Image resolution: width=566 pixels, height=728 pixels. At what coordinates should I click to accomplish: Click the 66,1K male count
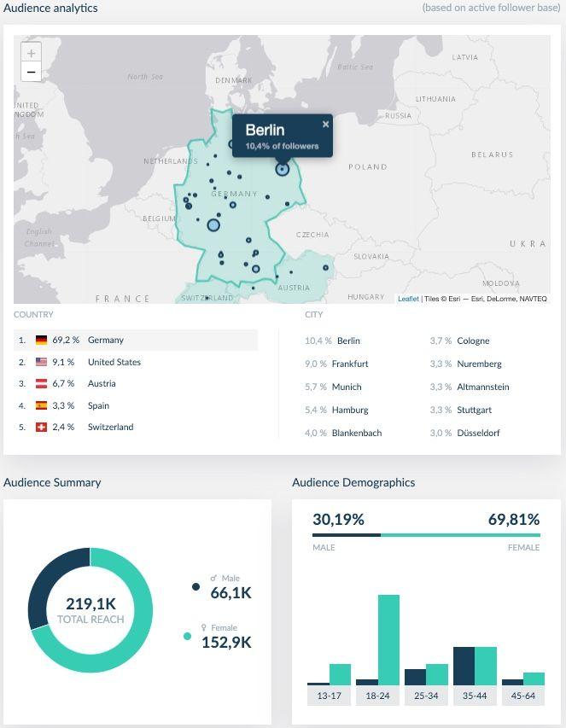[x=230, y=593]
